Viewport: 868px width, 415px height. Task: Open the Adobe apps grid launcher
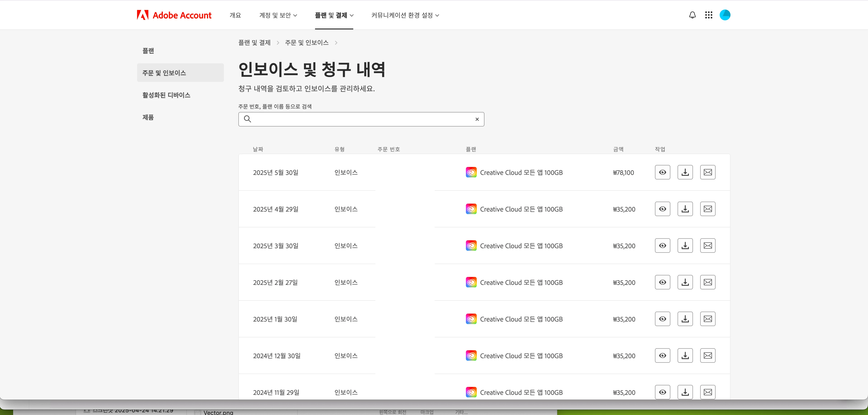click(708, 15)
